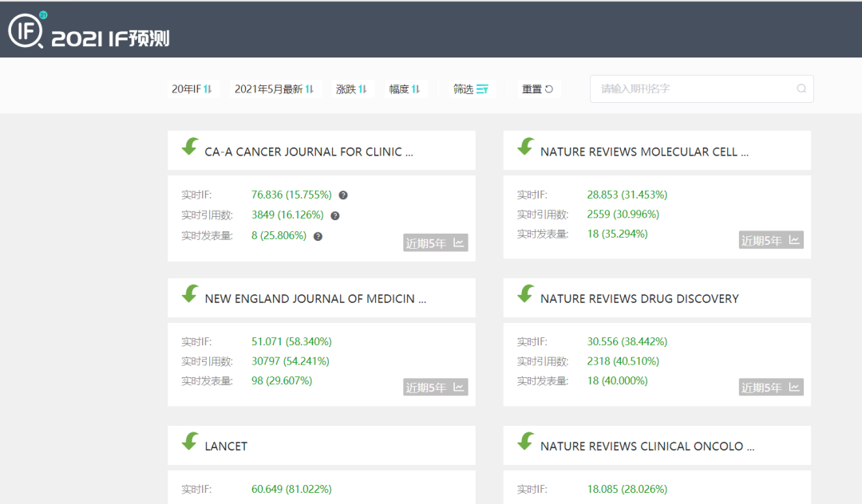862x504 pixels.
Task: Click the magnifier search icon
Action: click(x=801, y=89)
